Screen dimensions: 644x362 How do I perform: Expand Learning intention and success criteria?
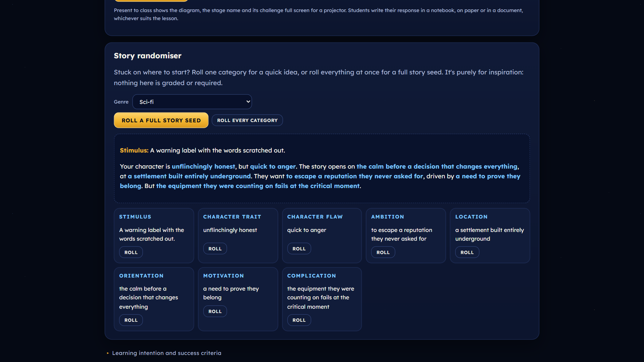[166, 353]
